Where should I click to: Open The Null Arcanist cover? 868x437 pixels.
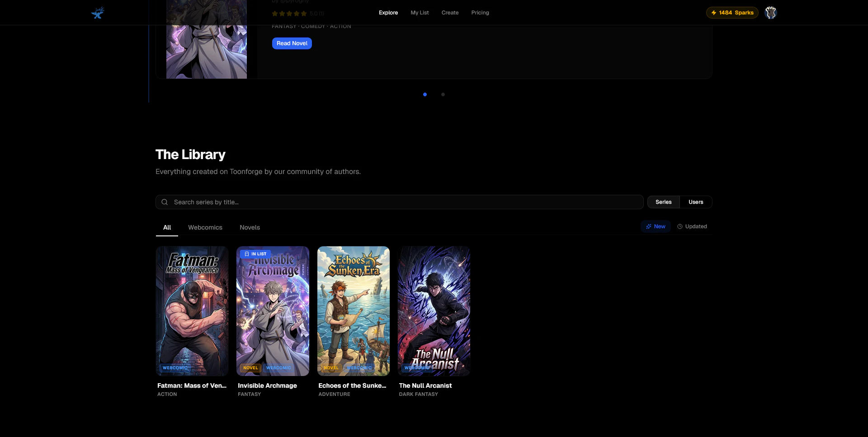(x=434, y=311)
